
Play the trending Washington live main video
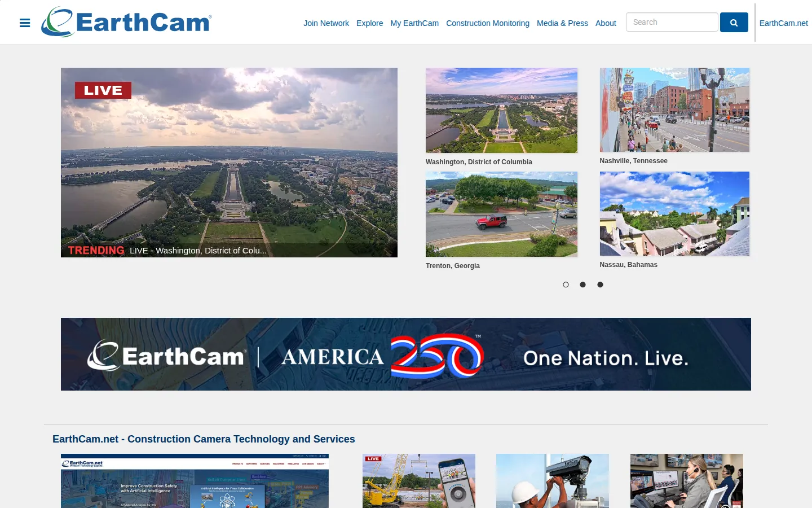[x=229, y=163]
